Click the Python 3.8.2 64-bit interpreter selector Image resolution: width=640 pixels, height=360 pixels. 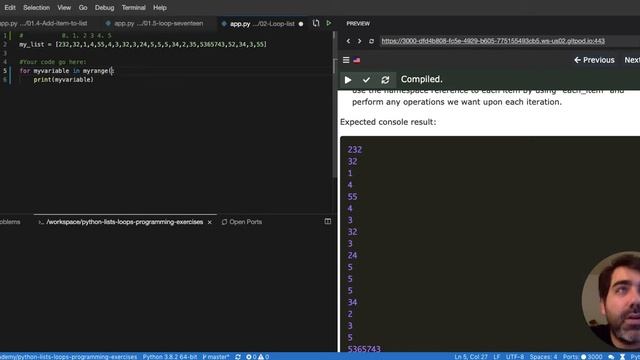(170, 357)
